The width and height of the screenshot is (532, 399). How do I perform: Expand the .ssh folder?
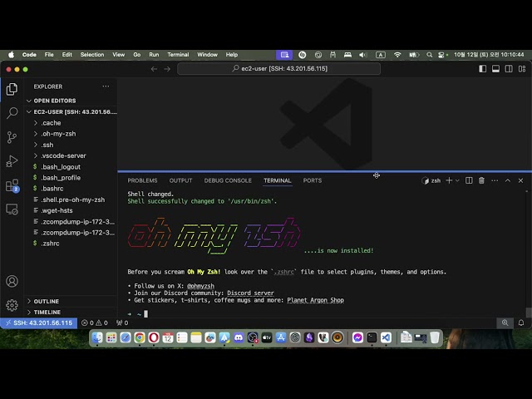71,145
